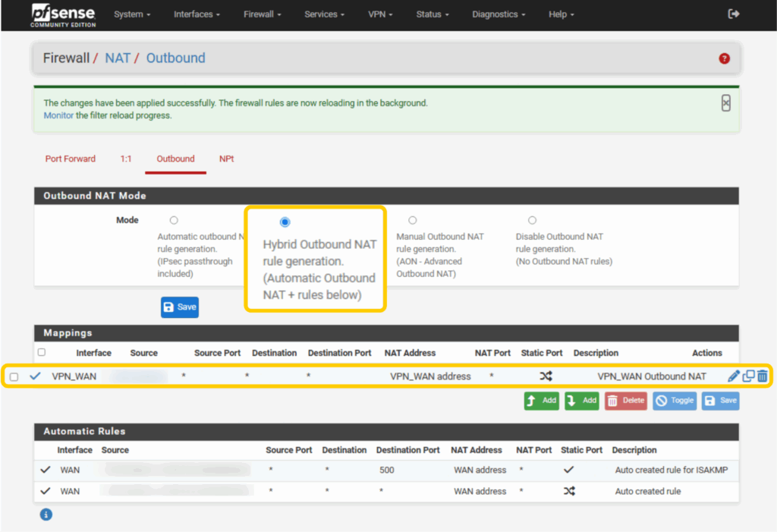Switch to the 1:1 tab
This screenshot has height=532, width=777.
click(126, 159)
